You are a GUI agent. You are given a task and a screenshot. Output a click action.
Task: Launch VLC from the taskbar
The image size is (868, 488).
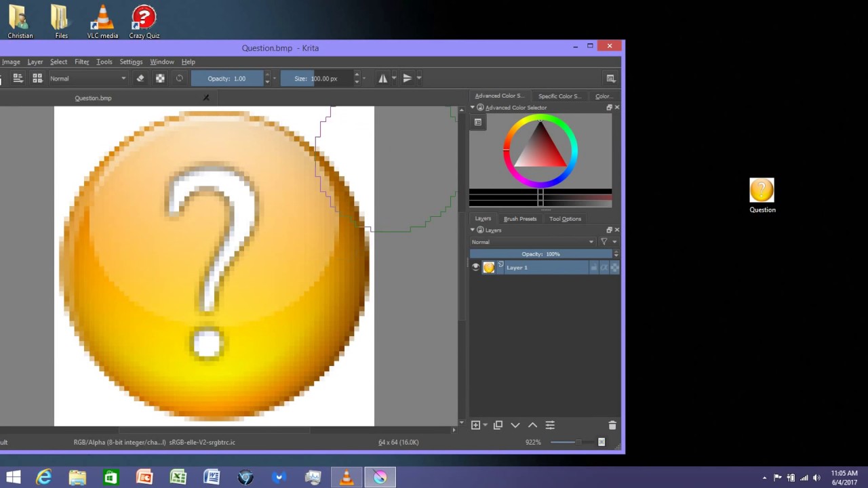point(346,478)
